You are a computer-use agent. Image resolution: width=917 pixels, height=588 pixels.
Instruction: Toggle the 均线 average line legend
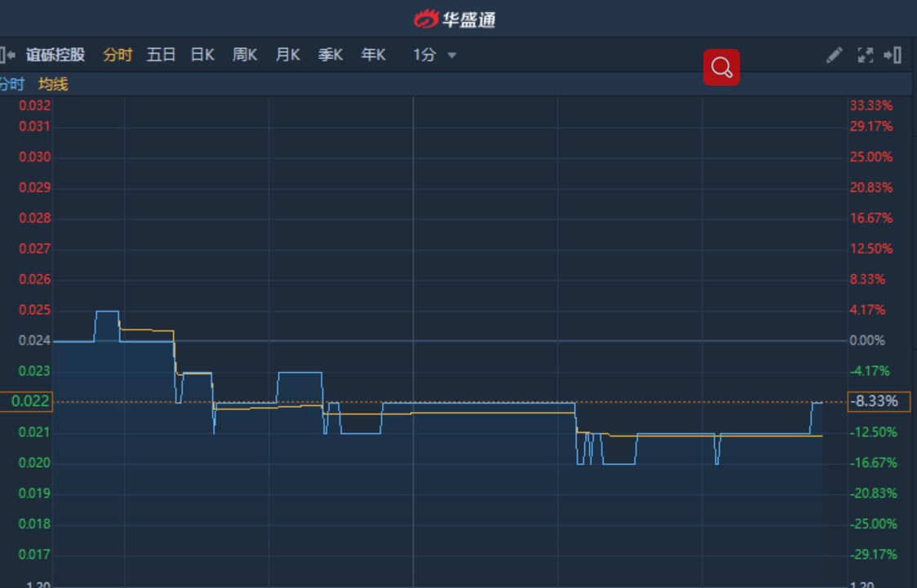(53, 84)
